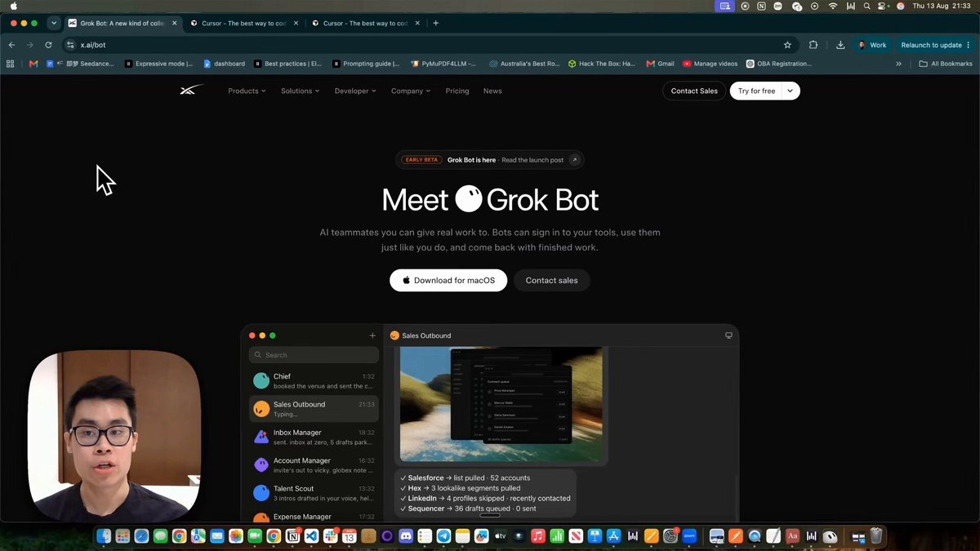The image size is (980, 551).
Task: Click the address bar showing x.ai/bot
Action: pos(425,45)
